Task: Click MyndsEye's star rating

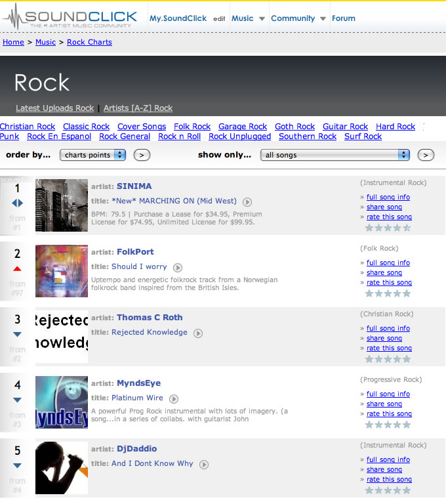Action: pos(388,425)
